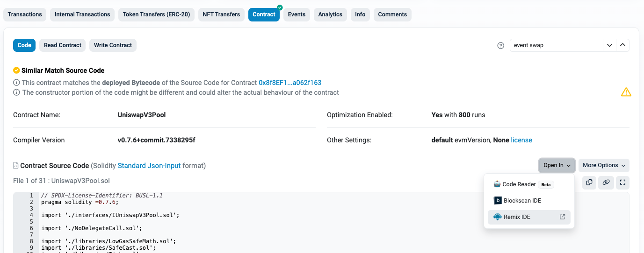Click the Code Reader robot icon
644x253 pixels.
(x=497, y=184)
